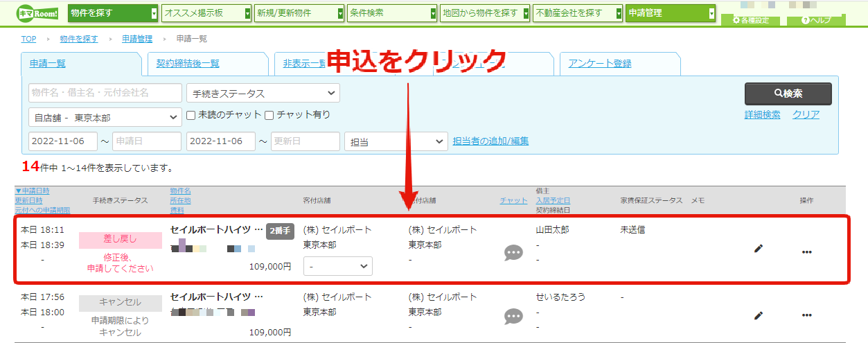Viewport: 868px width, 343px height.
Task: Open 担当者の追加/編集 link
Action: (490, 141)
